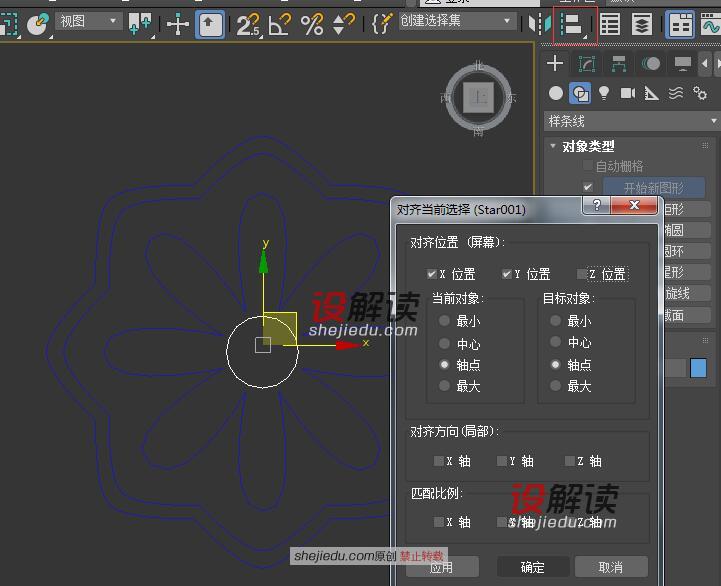The width and height of the screenshot is (721, 586).
Task: Select the Helpers category icon
Action: pos(652,93)
